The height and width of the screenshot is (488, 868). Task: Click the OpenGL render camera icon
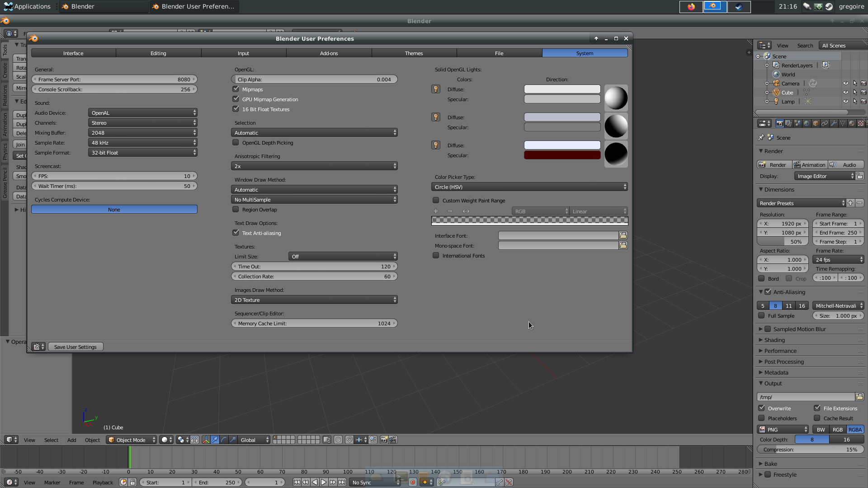(384, 440)
